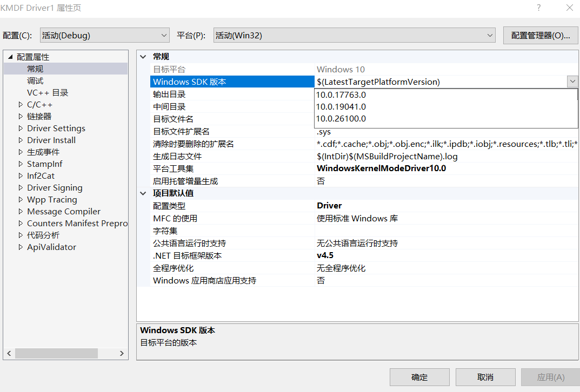Expand the ApiValidator node arrow
The image size is (580, 392).
[21, 247]
